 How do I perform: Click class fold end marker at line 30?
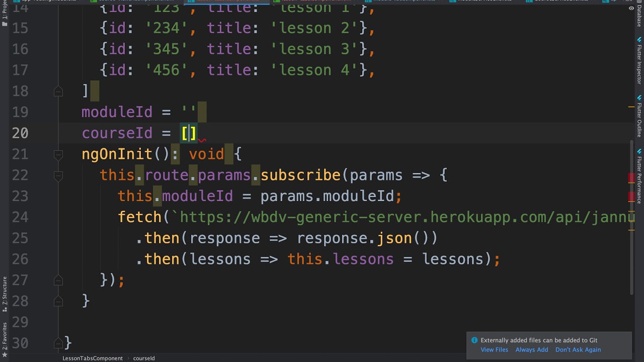tap(58, 343)
